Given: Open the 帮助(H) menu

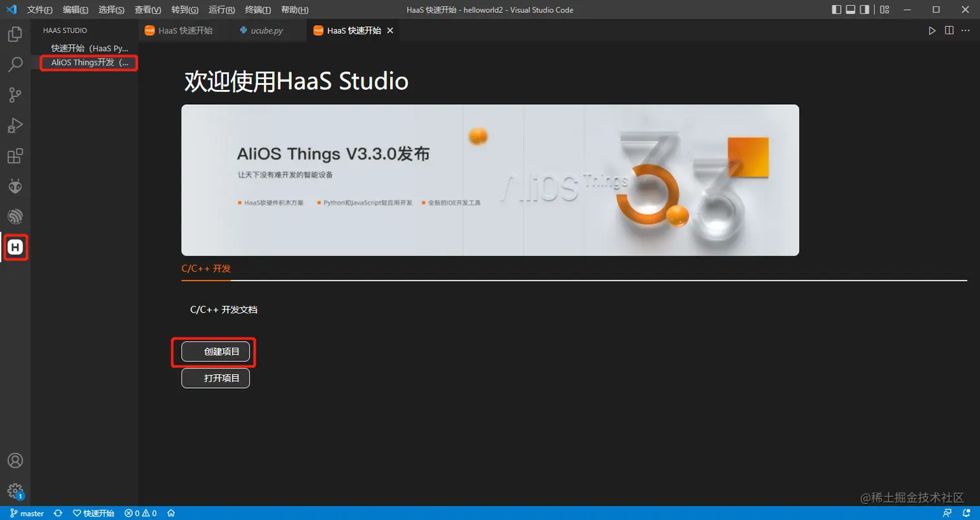Looking at the screenshot, I should pyautogui.click(x=295, y=10).
